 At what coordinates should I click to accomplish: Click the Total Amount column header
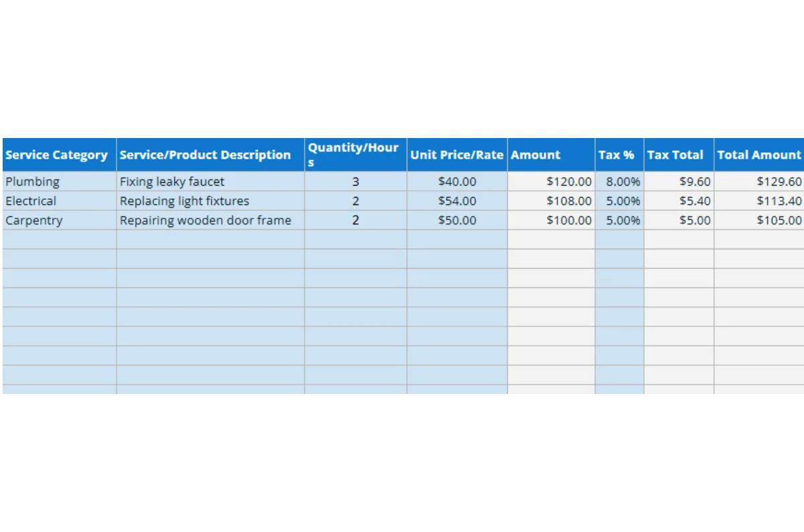pyautogui.click(x=758, y=155)
